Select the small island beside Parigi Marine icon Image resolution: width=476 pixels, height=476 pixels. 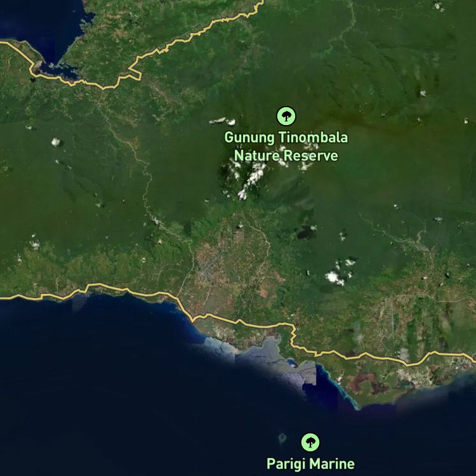point(282,438)
